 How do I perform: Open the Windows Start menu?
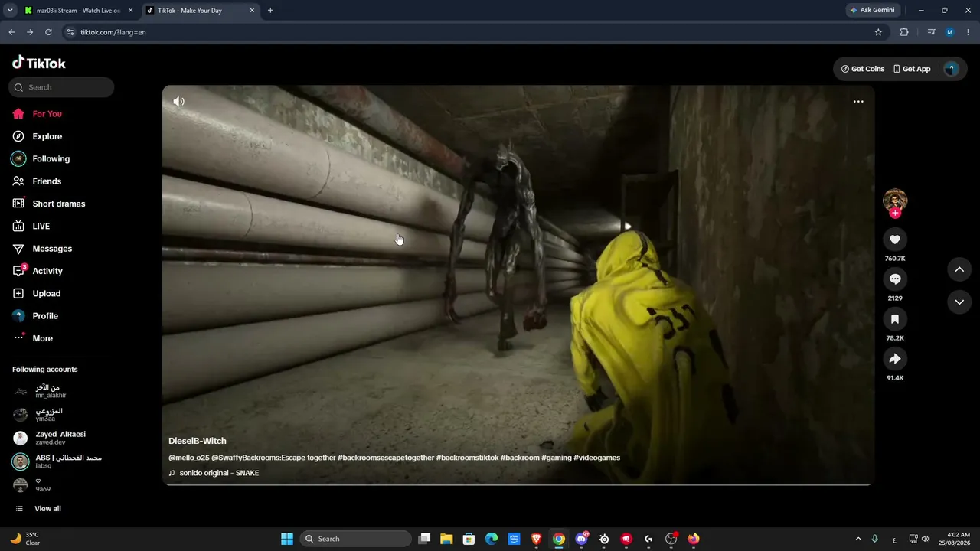tap(287, 539)
